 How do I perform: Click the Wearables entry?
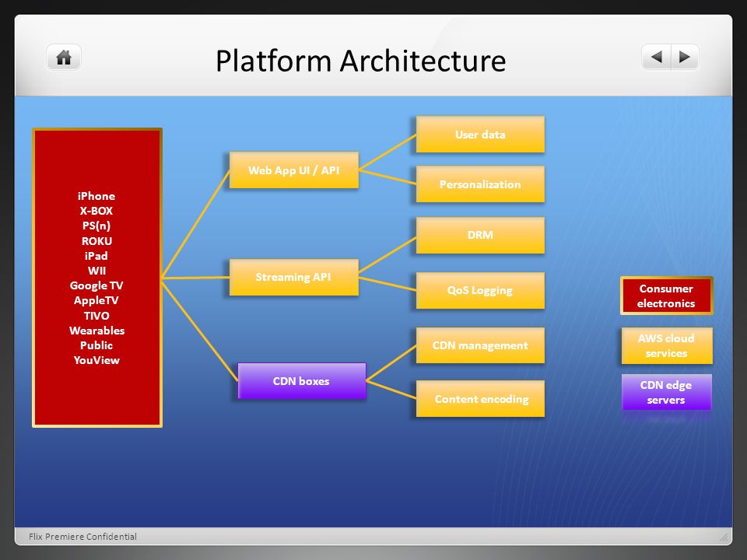tap(96, 331)
